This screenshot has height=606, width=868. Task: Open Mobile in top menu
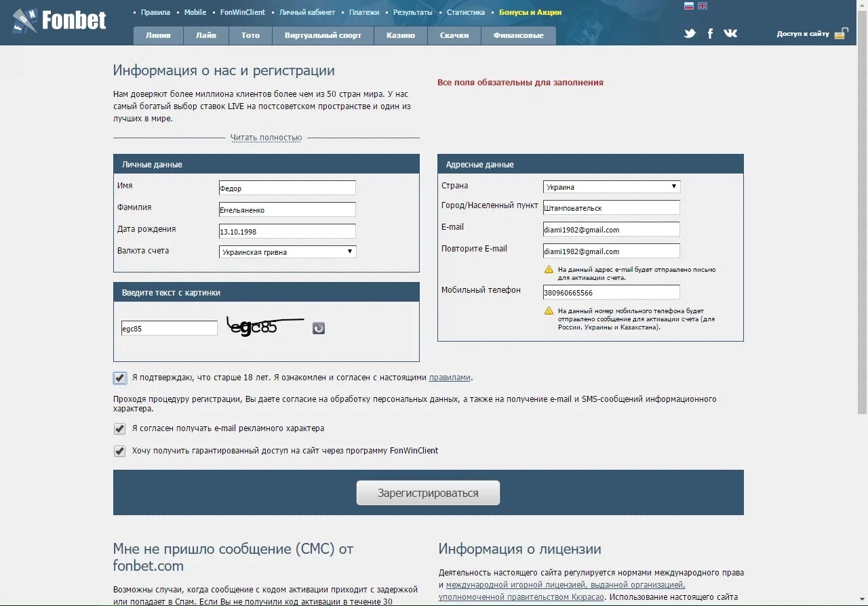(195, 12)
